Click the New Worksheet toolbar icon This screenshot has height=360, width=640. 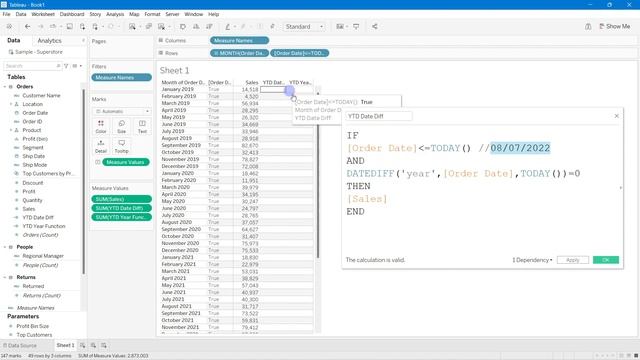[132, 27]
